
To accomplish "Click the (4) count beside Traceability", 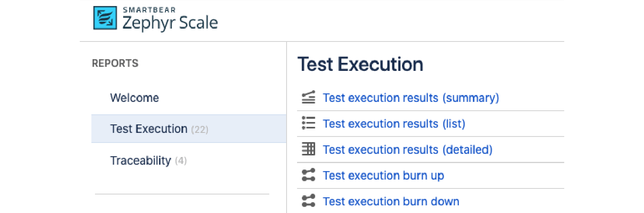I will 181,161.
